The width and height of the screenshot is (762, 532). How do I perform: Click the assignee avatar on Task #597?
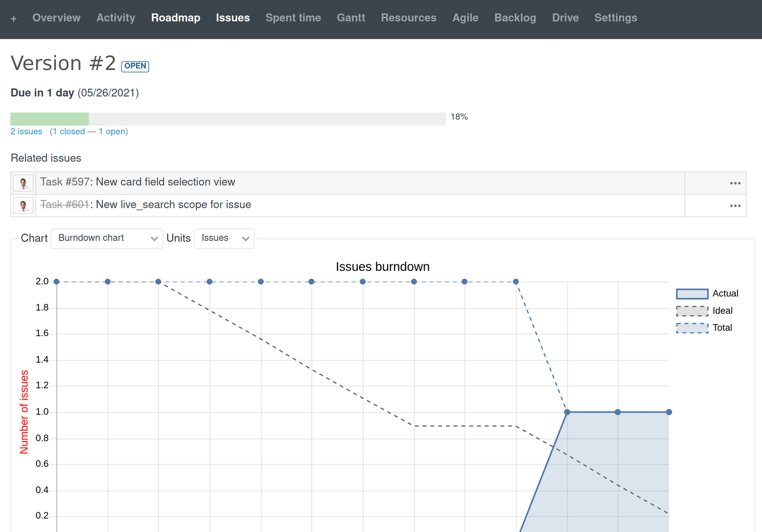[23, 183]
